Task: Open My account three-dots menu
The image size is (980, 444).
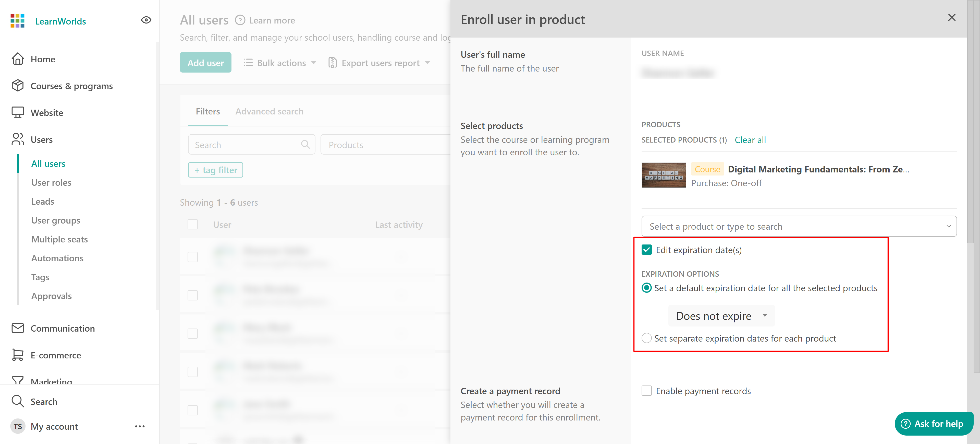Action: 140,426
